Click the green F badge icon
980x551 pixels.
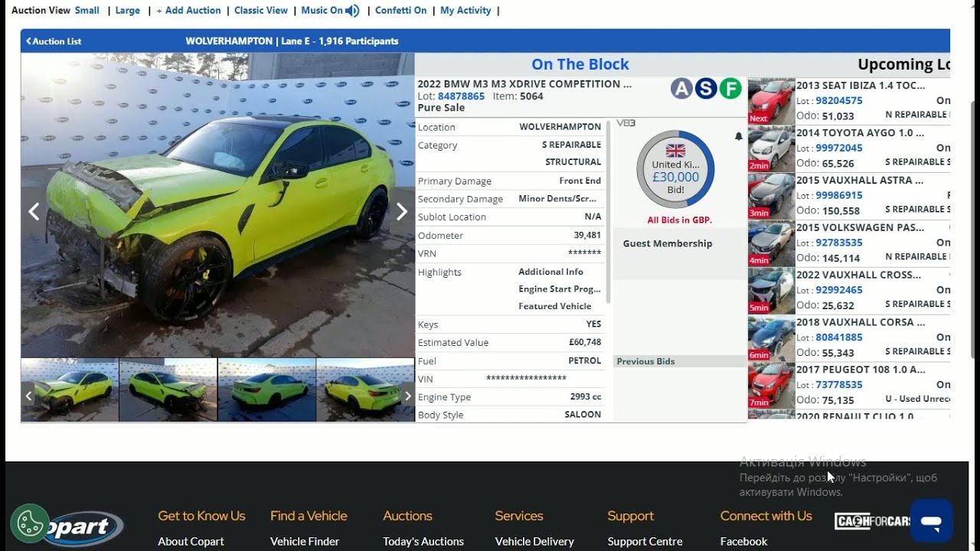click(x=730, y=89)
